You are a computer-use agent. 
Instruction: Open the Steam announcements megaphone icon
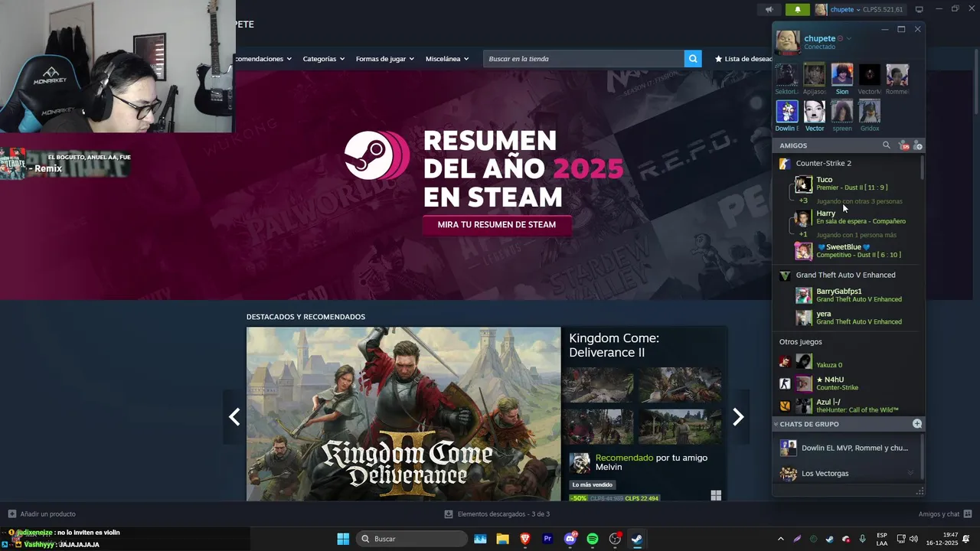[x=769, y=9]
